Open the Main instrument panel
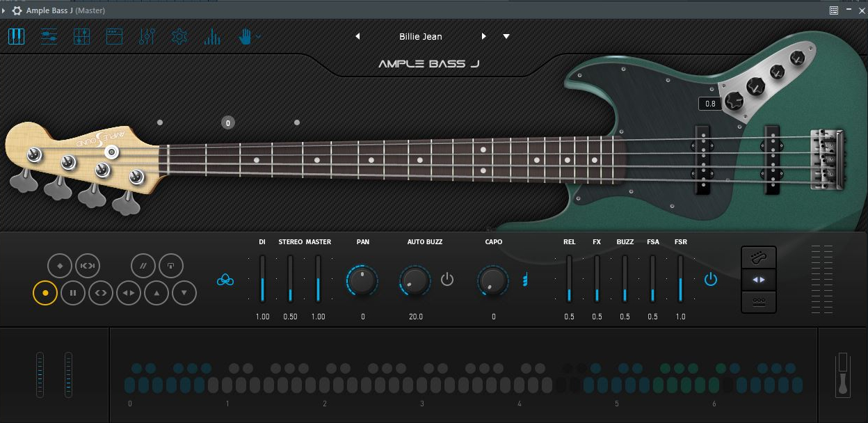The width and height of the screenshot is (868, 423). point(16,36)
